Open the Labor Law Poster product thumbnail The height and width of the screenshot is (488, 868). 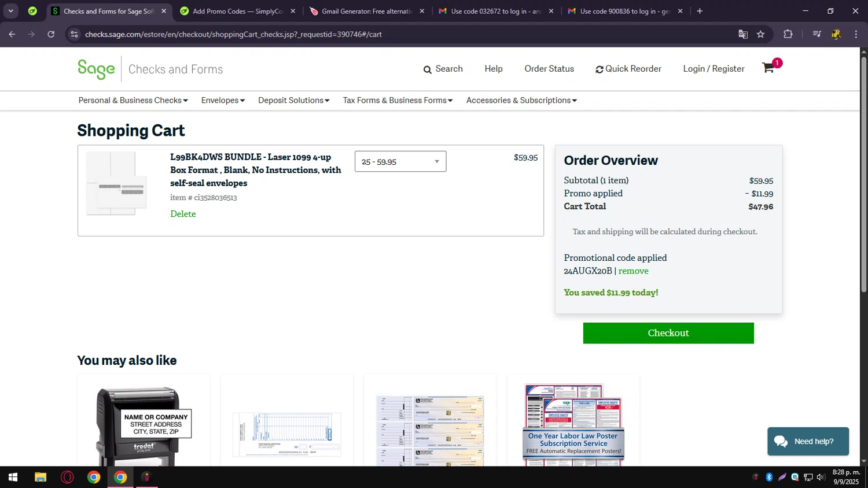573,424
